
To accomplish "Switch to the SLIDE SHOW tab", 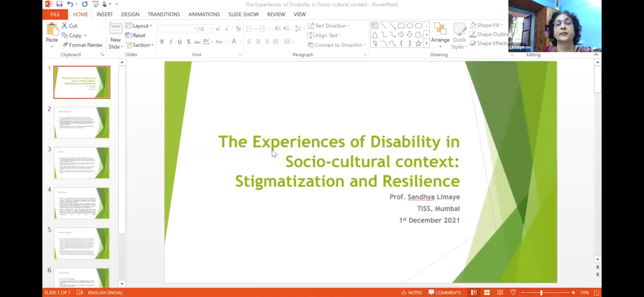I will 243,14.
